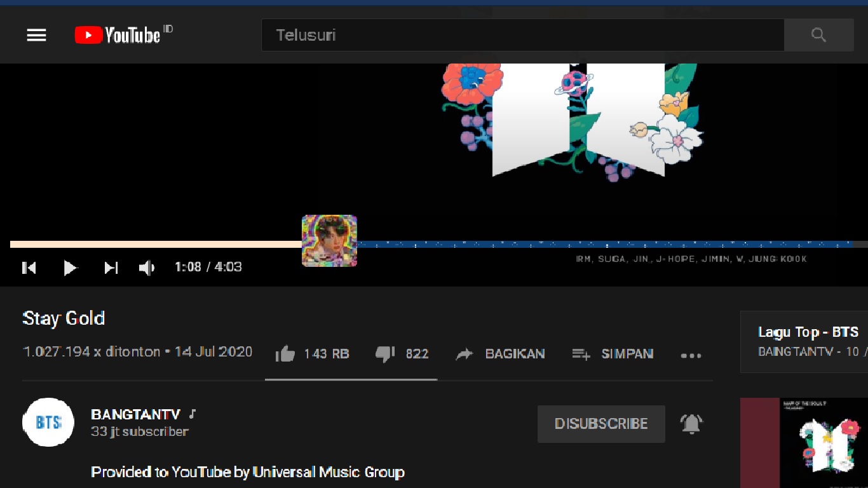868x488 pixels.
Task: Click the 1.027.194 x ditonton view count
Action: [92, 351]
